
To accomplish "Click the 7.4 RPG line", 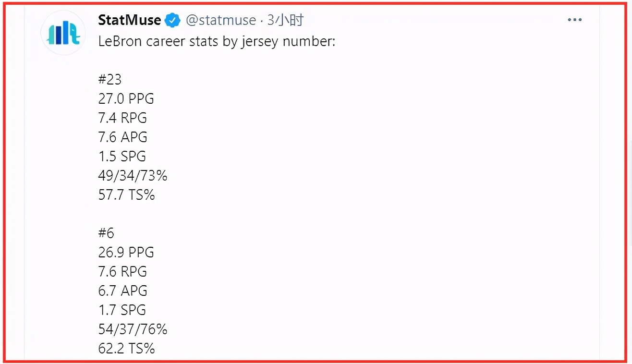I will point(122,118).
